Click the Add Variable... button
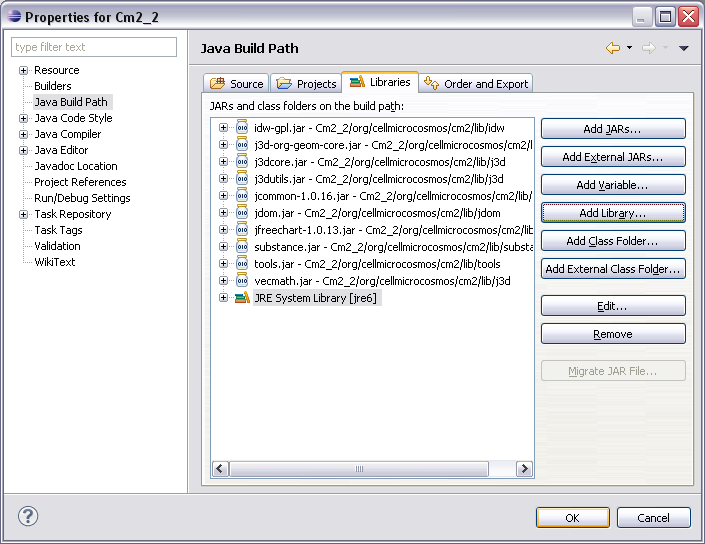Viewport: 705px width, 544px height. pyautogui.click(x=613, y=185)
